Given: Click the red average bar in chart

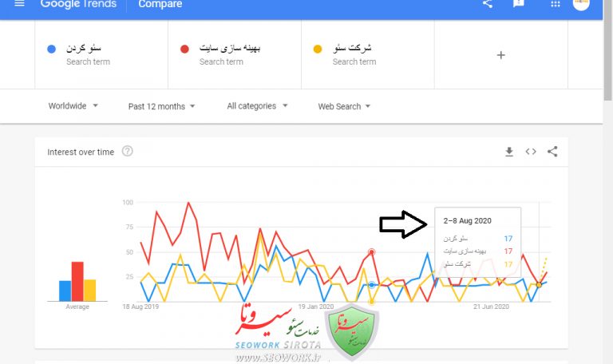Looking at the screenshot, I should [77, 281].
